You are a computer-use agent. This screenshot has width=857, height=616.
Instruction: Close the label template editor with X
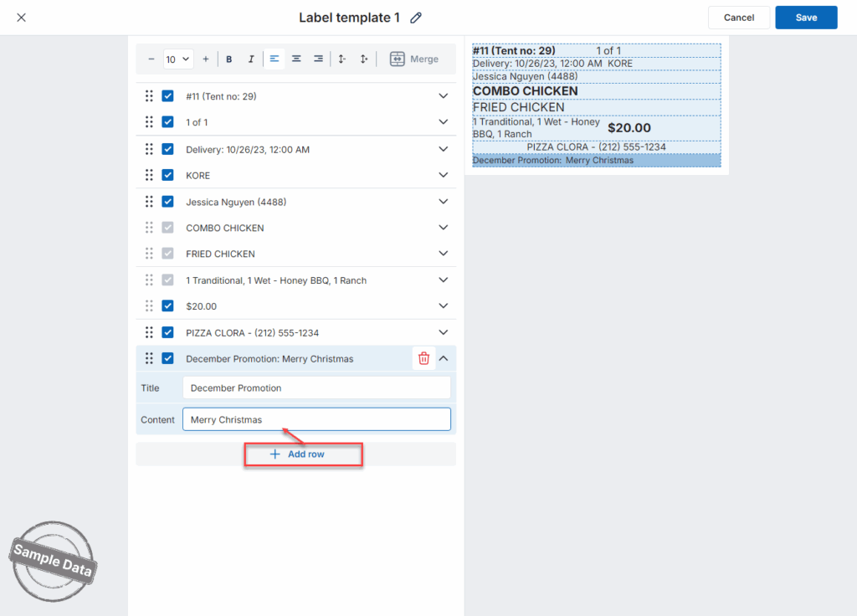coord(21,18)
